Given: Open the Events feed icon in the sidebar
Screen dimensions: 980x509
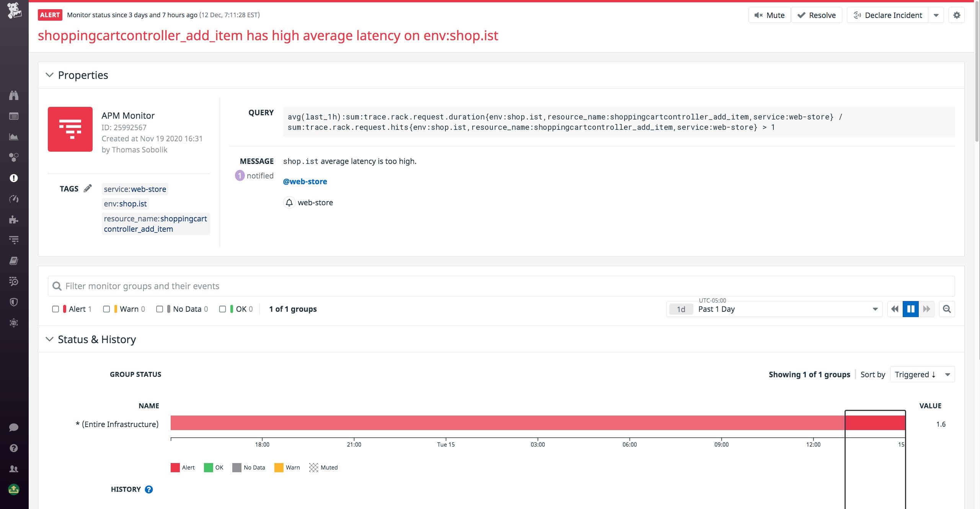Looking at the screenshot, I should (x=14, y=116).
